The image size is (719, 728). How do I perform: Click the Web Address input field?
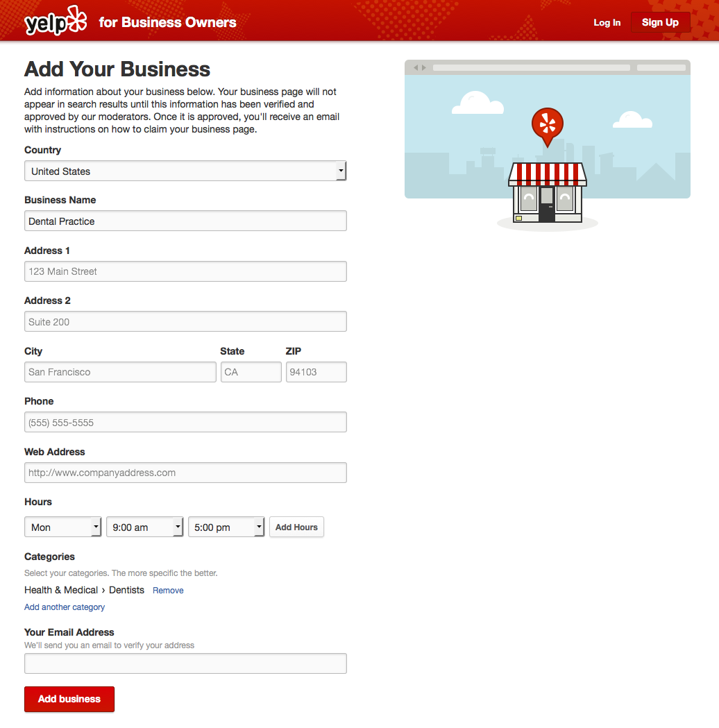185,472
